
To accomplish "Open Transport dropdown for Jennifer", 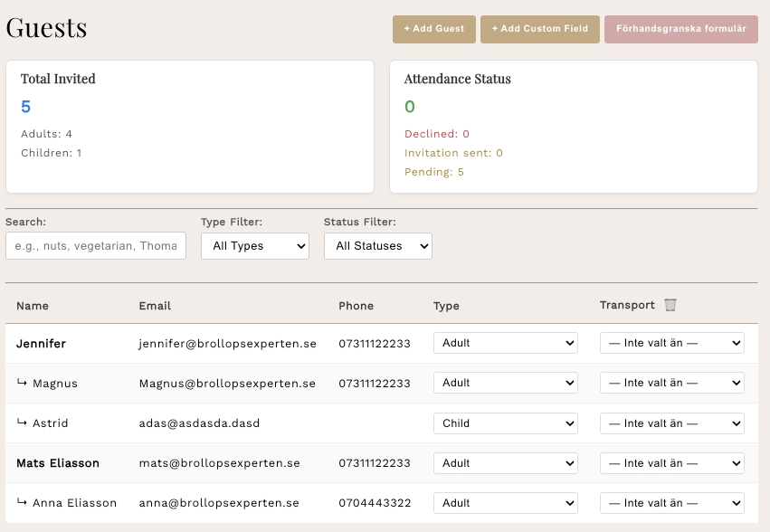I will [671, 343].
